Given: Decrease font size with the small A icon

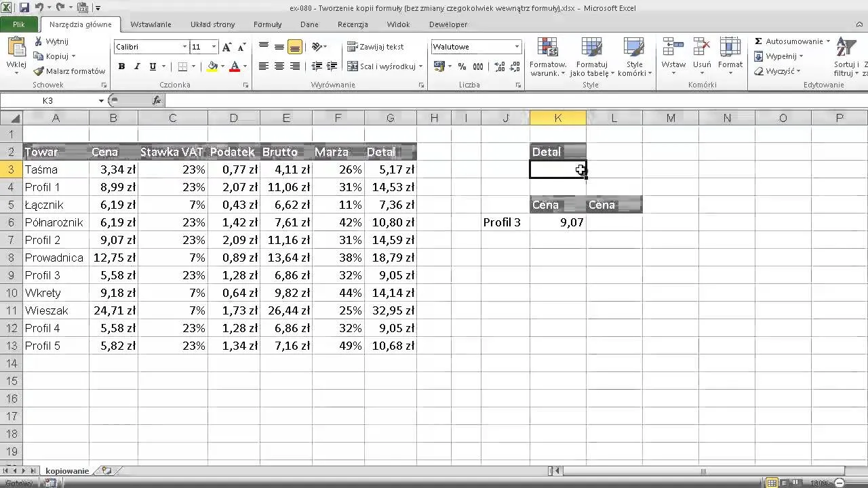Looking at the screenshot, I should pos(241,47).
